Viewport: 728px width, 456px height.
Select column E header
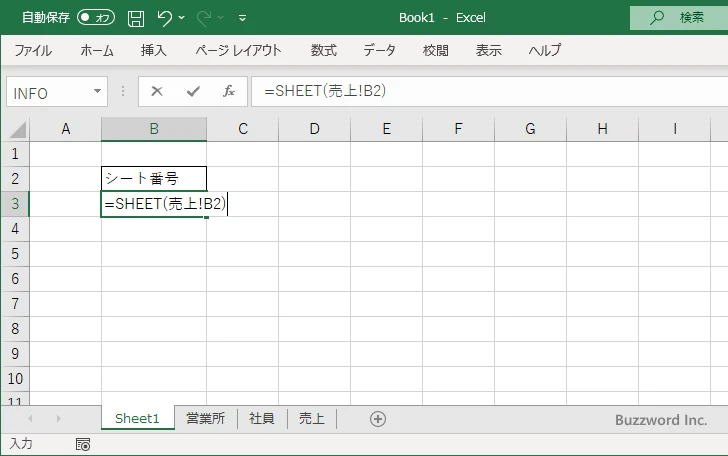[x=386, y=129]
